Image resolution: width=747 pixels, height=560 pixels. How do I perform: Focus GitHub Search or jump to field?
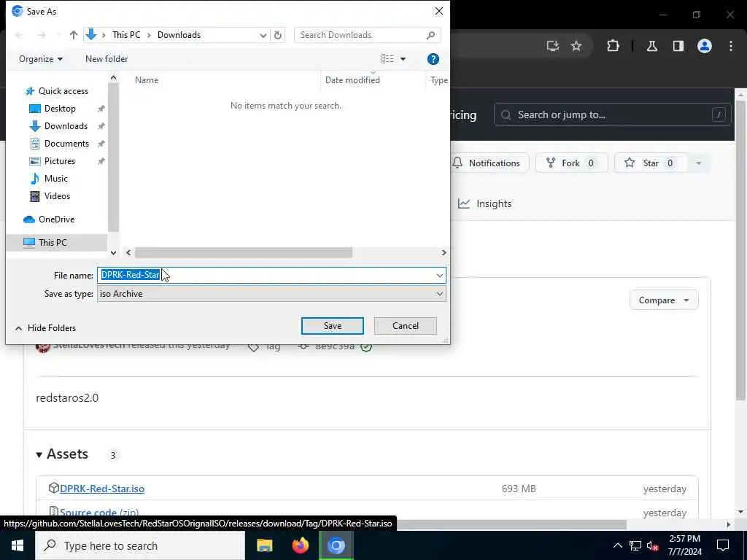pos(612,114)
